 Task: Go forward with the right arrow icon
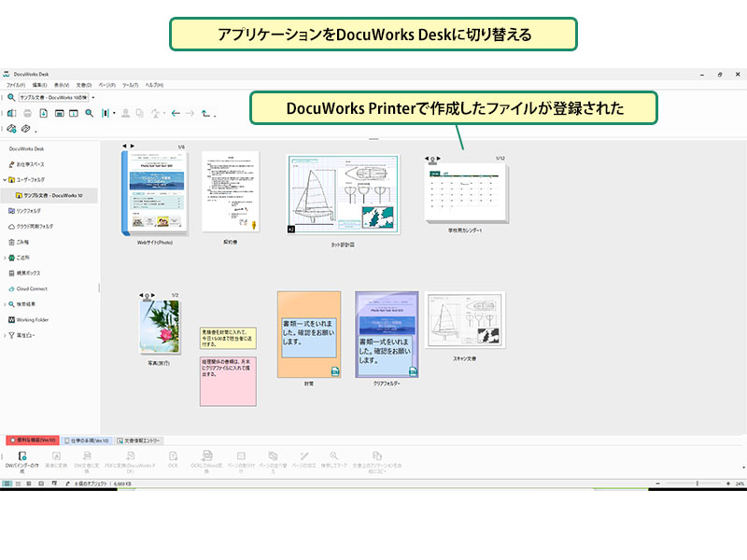190,113
